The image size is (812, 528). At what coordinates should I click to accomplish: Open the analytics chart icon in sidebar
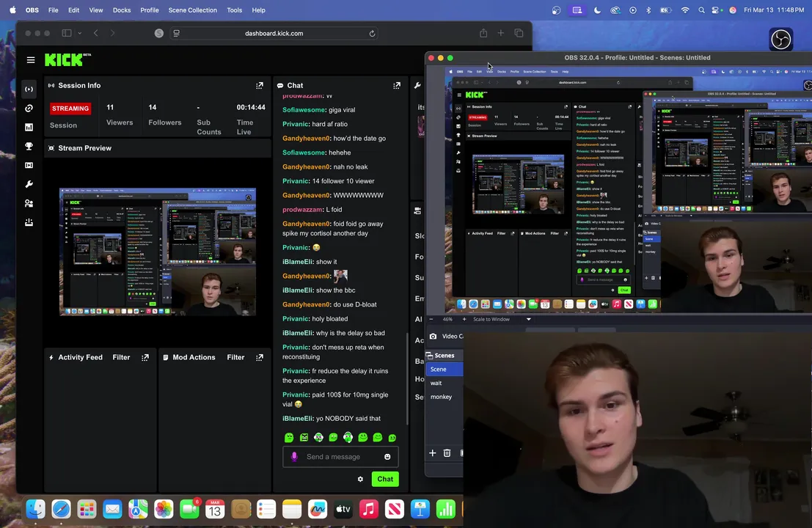click(x=29, y=128)
